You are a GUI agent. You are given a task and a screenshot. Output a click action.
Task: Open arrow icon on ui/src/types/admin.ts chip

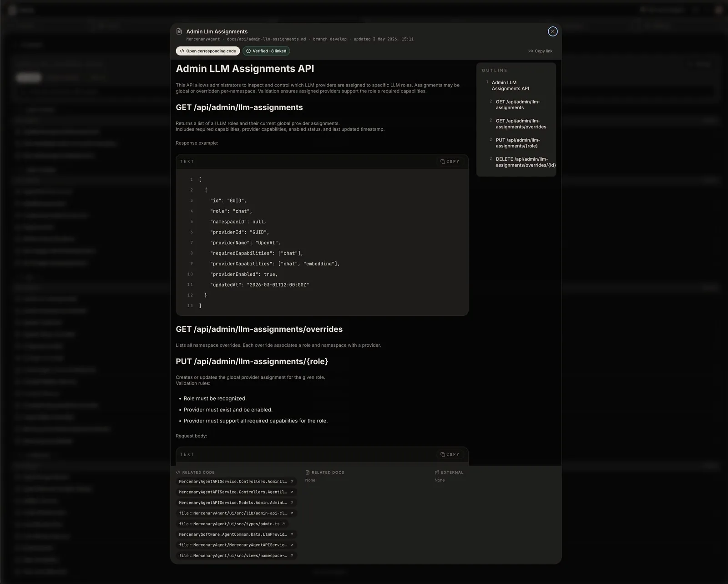point(283,524)
